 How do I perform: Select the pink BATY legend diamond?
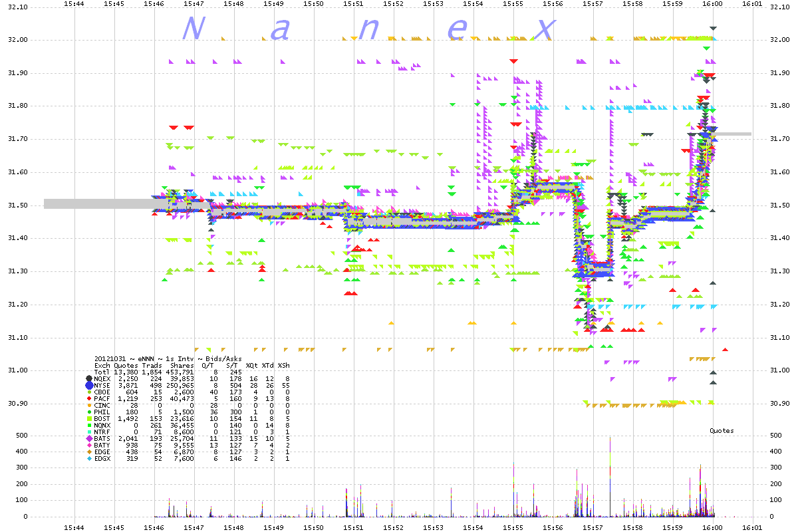pyautogui.click(x=89, y=446)
